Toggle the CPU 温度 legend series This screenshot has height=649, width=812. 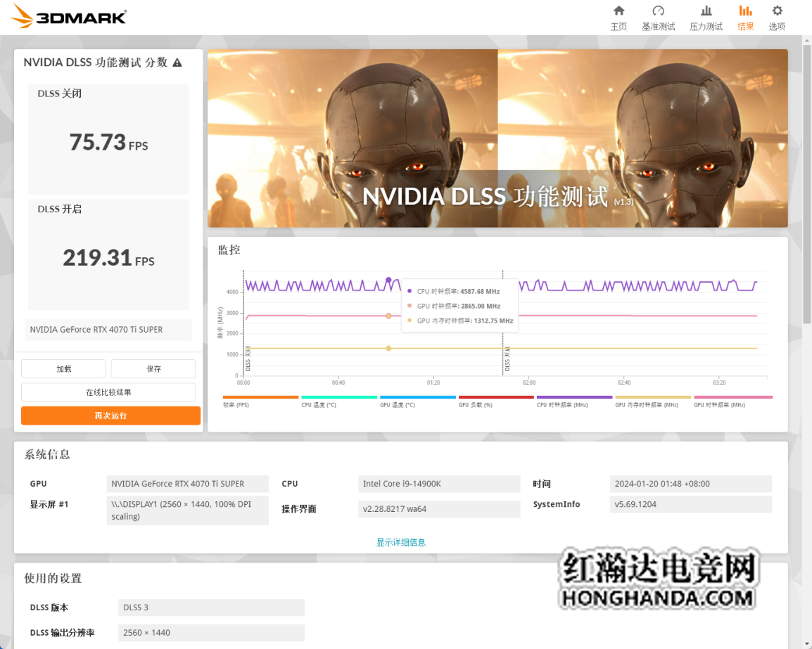[339, 401]
